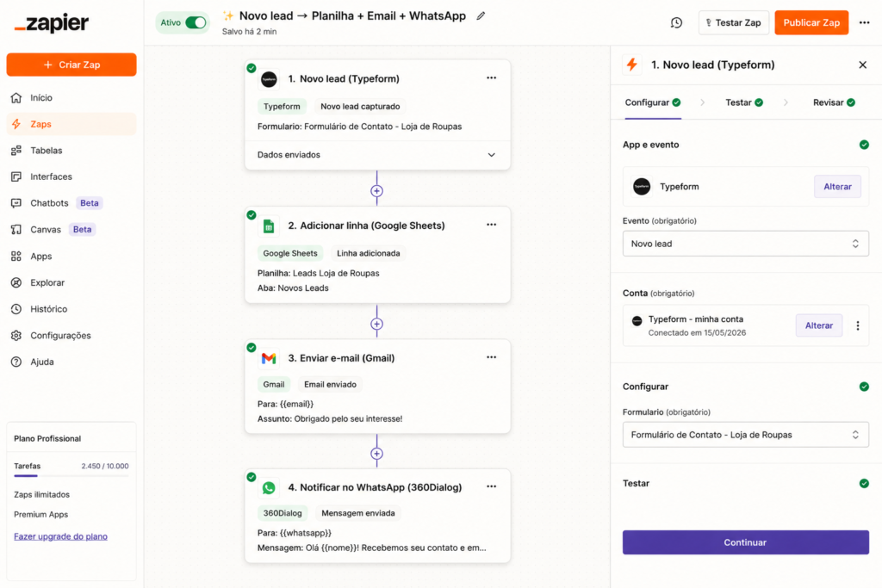
Task: Click Alterar for Typeform minha conta
Action: click(819, 325)
